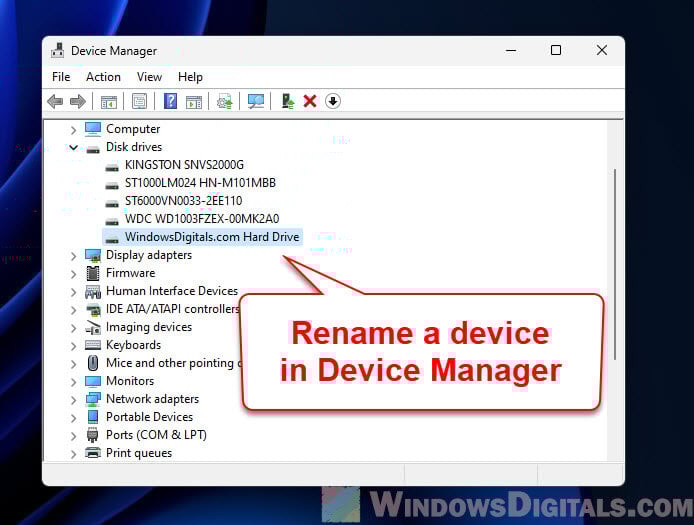Select WDC WD1003FZEX-00MK2A0 drive
The height and width of the screenshot is (525, 694).
pos(202,219)
